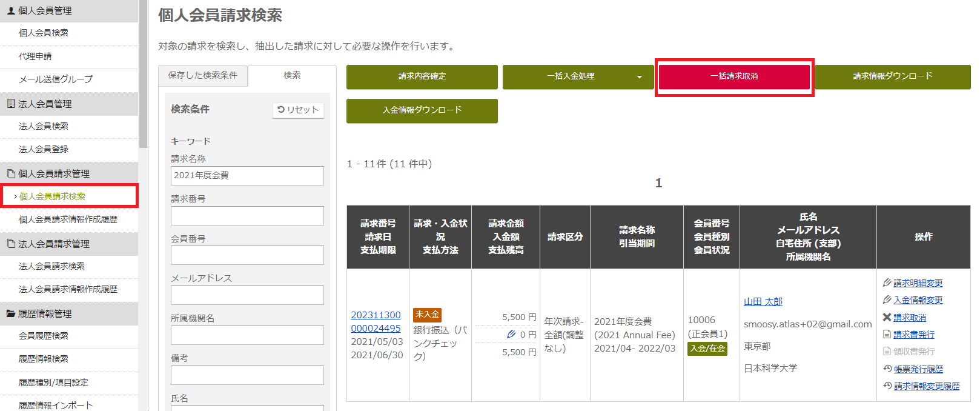Click 帳票発行履歴 link
Image resolution: width=980 pixels, height=411 pixels.
click(918, 369)
